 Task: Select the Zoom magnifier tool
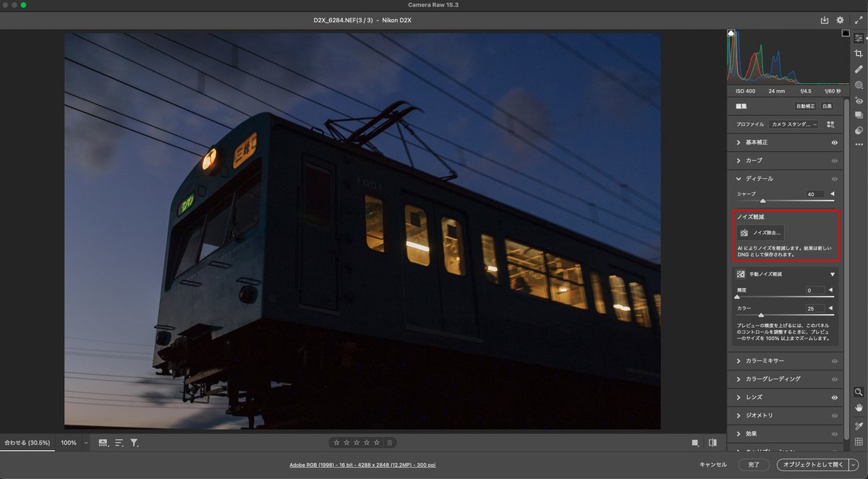pos(859,392)
